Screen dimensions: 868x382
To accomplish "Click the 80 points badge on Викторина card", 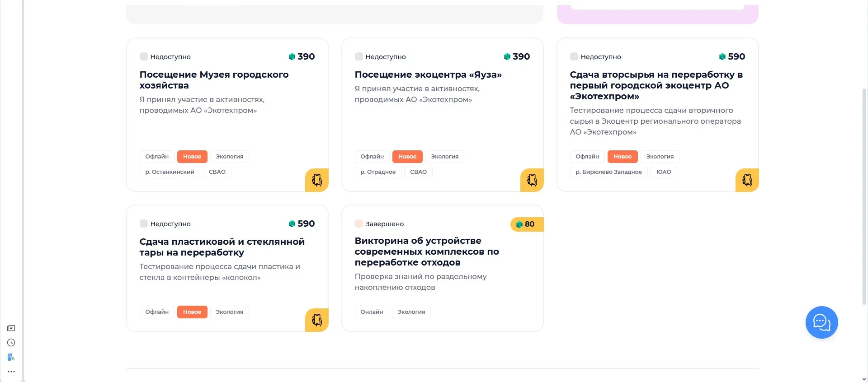I will pyautogui.click(x=527, y=224).
